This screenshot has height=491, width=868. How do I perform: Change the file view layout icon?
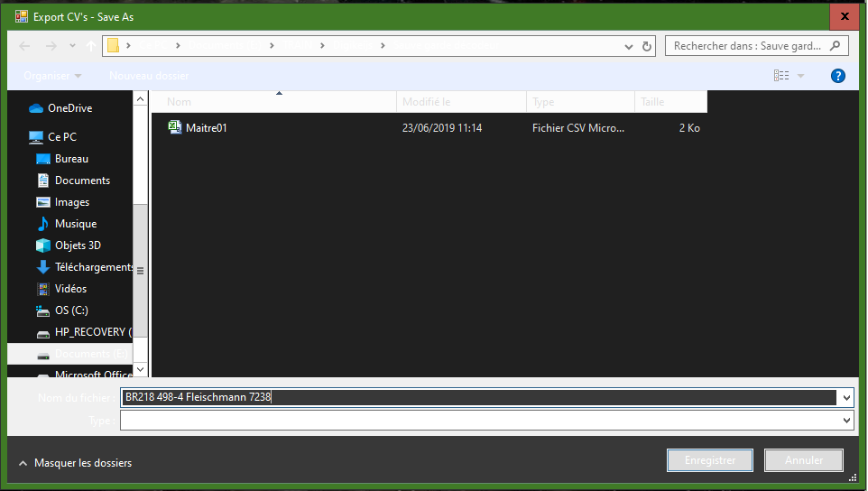pos(781,76)
